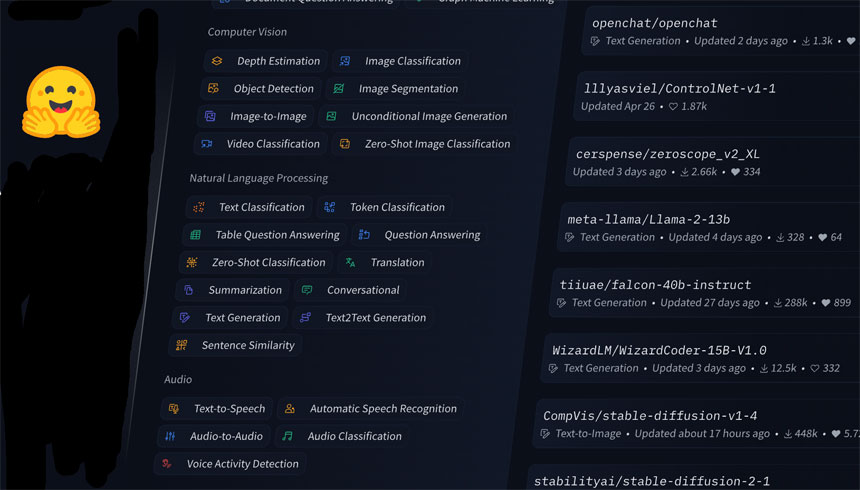Choose the Summarization task tag
Viewport: 860px width, 490px height.
pos(232,290)
